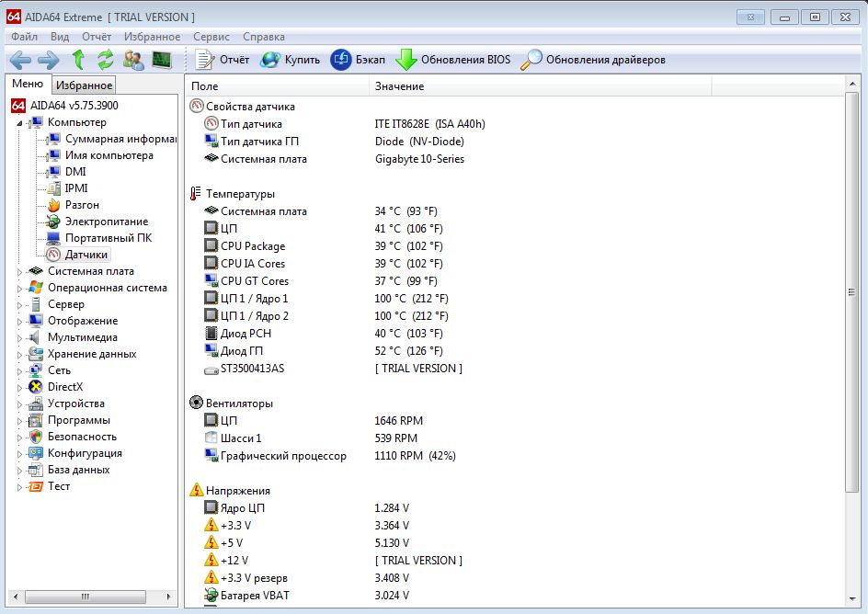The image size is (868, 614).
Task: Open the Избранное menu
Action: 153,37
